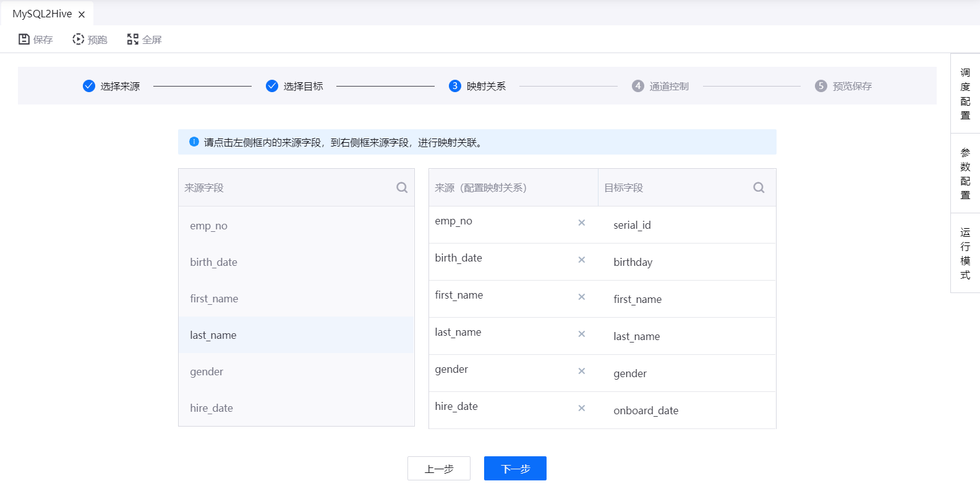980x494 pixels.
Task: Open 参数配置 side panel
Action: click(x=965, y=174)
